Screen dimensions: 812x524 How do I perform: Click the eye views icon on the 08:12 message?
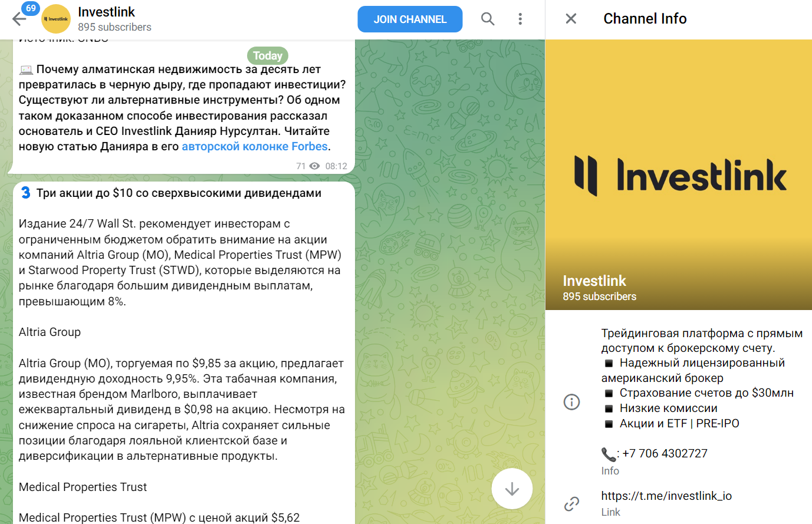[315, 166]
